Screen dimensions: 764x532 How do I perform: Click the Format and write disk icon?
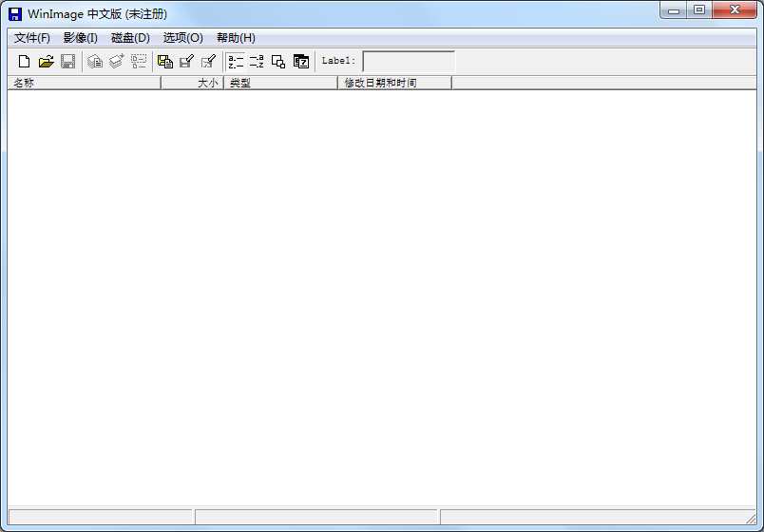click(x=208, y=62)
